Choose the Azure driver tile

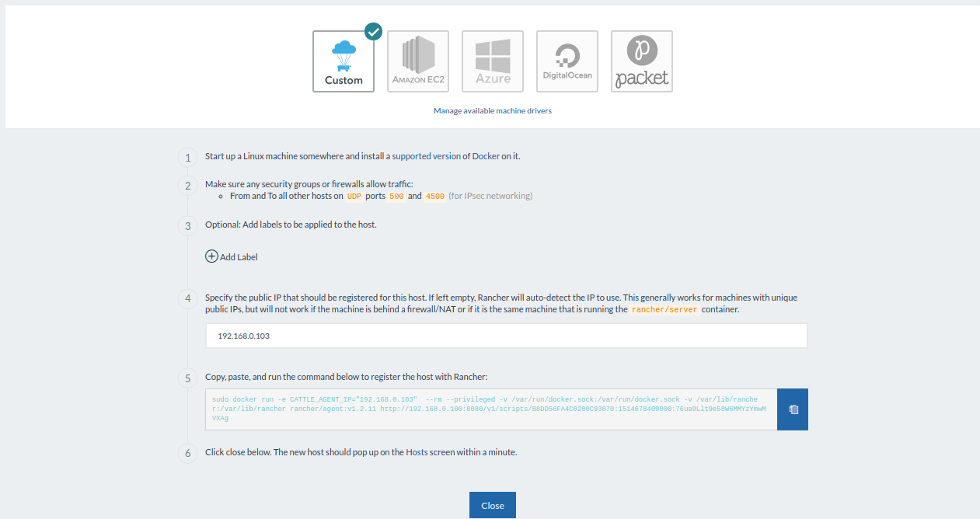click(x=493, y=61)
